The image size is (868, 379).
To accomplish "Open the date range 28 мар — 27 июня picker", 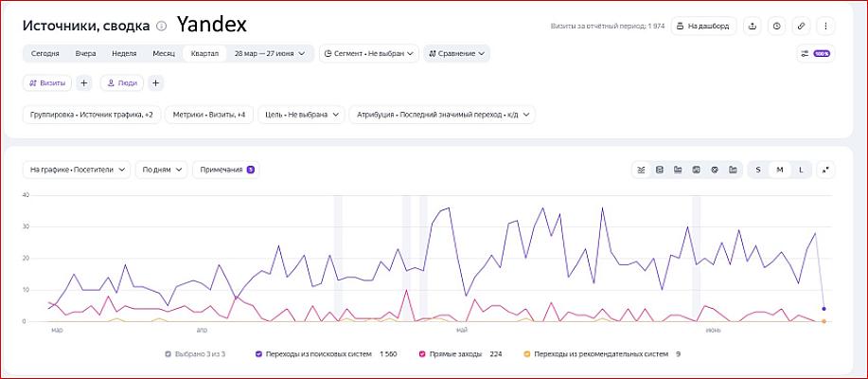I will click(x=270, y=54).
